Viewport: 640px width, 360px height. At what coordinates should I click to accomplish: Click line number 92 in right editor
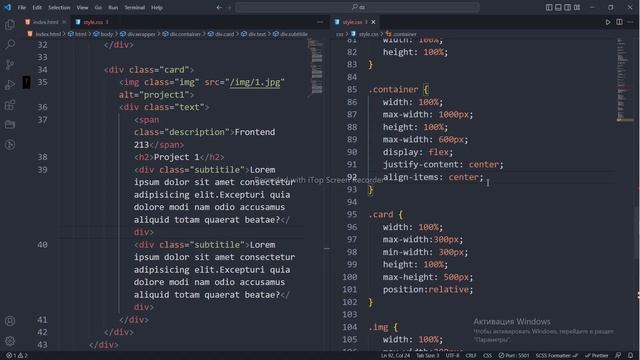tap(352, 177)
